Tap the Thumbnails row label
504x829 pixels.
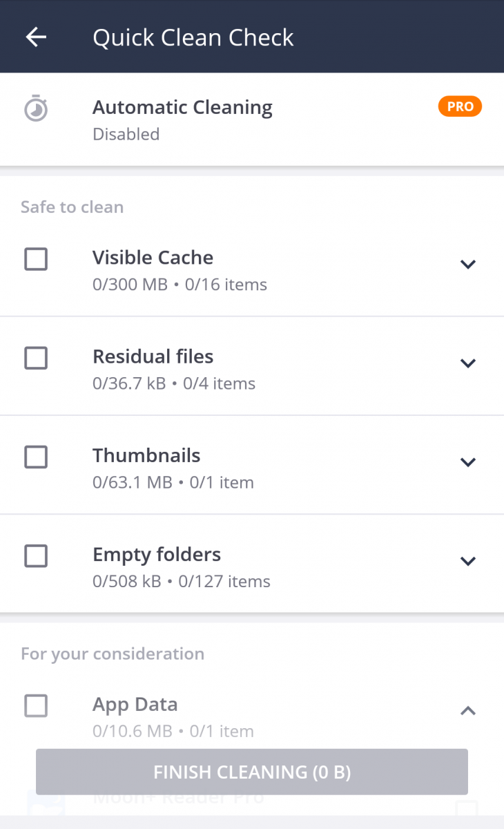click(146, 455)
